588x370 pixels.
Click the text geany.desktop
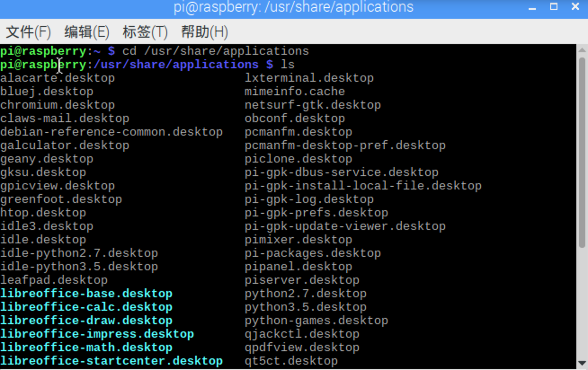(x=47, y=159)
